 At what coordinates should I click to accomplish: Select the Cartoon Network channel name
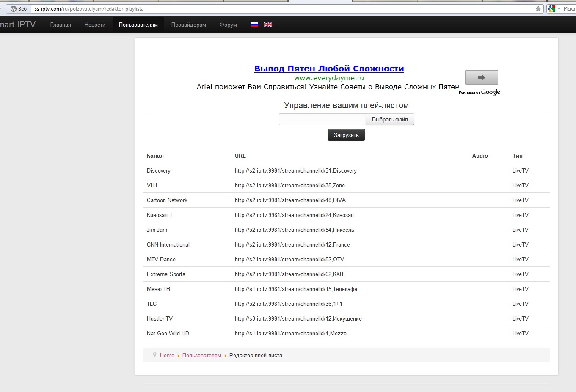[x=167, y=200]
